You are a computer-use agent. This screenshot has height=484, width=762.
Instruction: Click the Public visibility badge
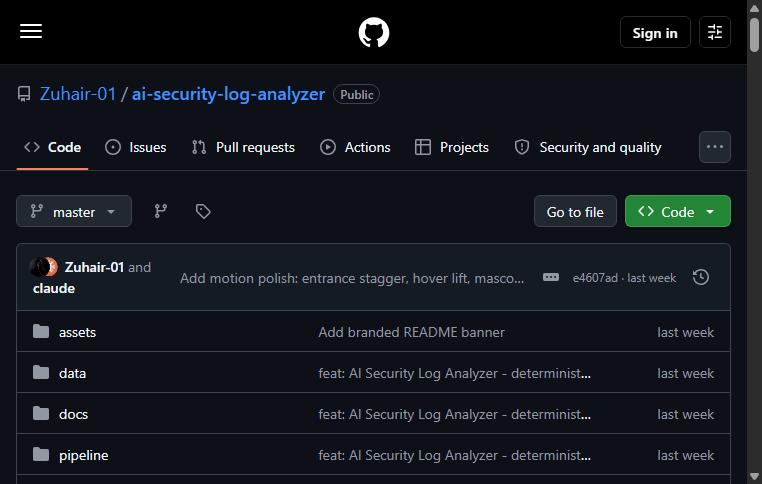tap(356, 94)
